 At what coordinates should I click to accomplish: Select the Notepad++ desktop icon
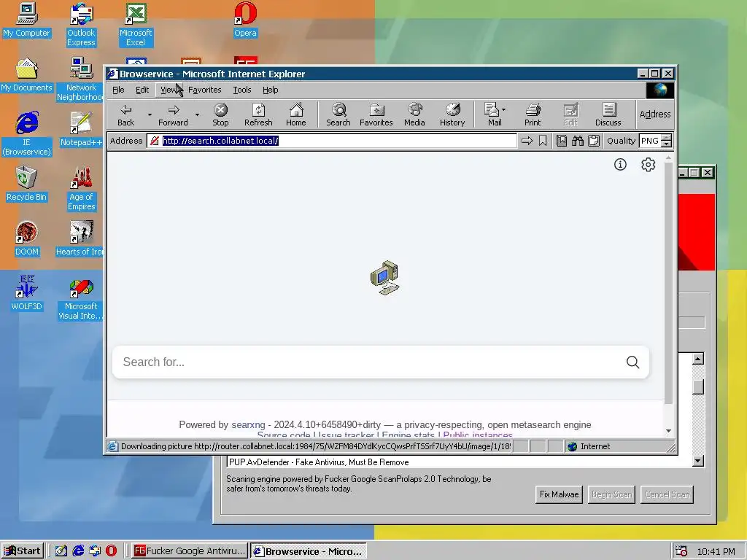81,129
